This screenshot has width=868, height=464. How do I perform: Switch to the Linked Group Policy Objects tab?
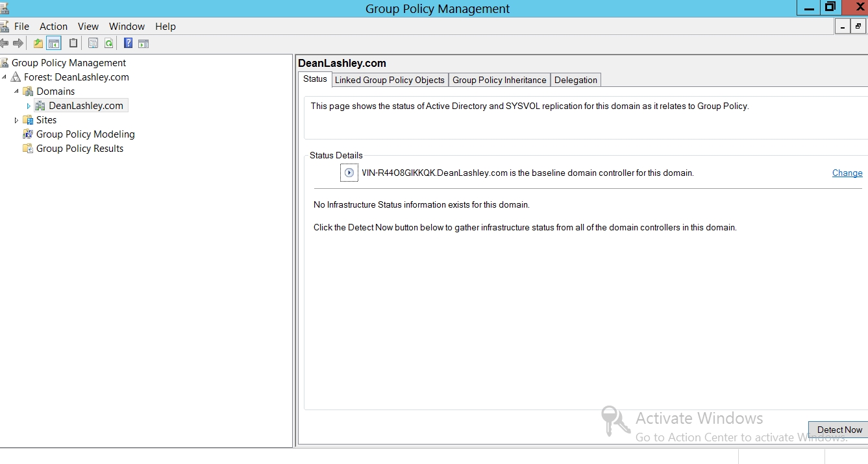[x=390, y=80]
